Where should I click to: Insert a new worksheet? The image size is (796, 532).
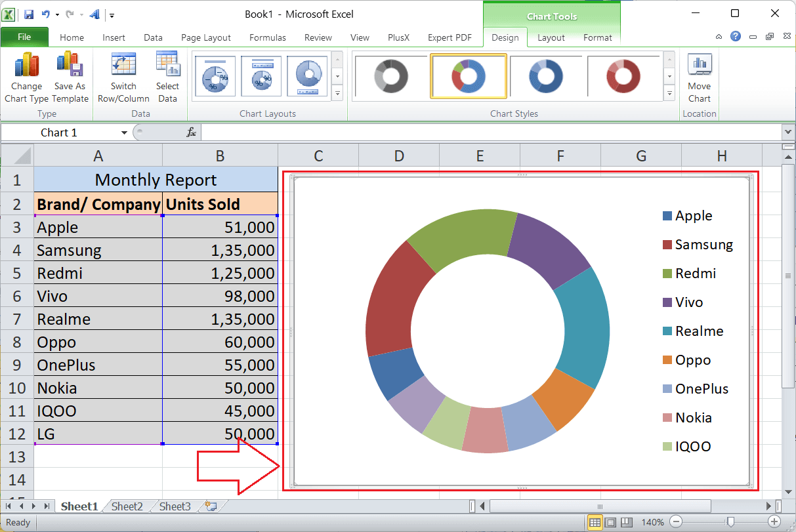(x=211, y=505)
